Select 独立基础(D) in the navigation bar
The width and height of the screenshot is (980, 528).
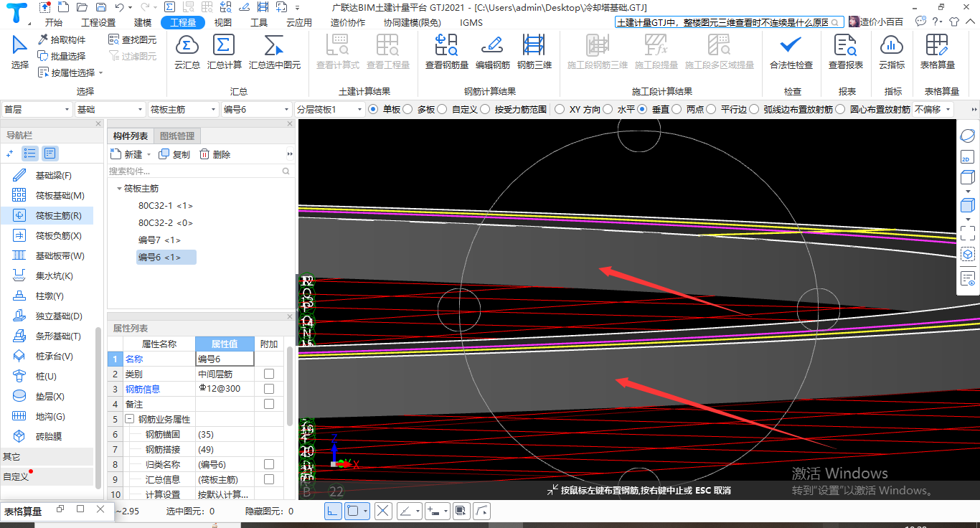pyautogui.click(x=49, y=316)
